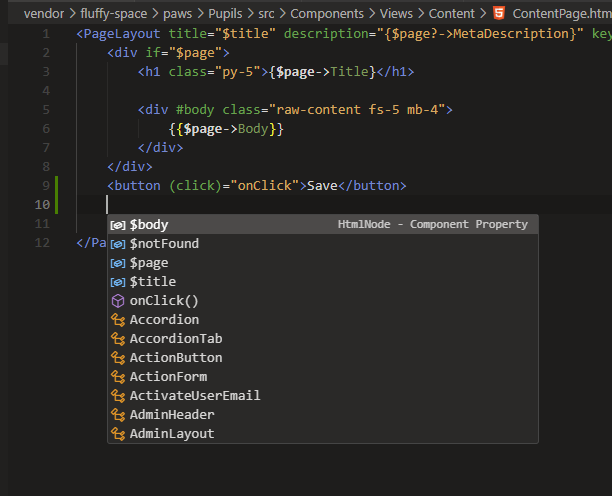Open the paws breadcrumb segment
Screen dimensions: 612x496
tap(178, 14)
